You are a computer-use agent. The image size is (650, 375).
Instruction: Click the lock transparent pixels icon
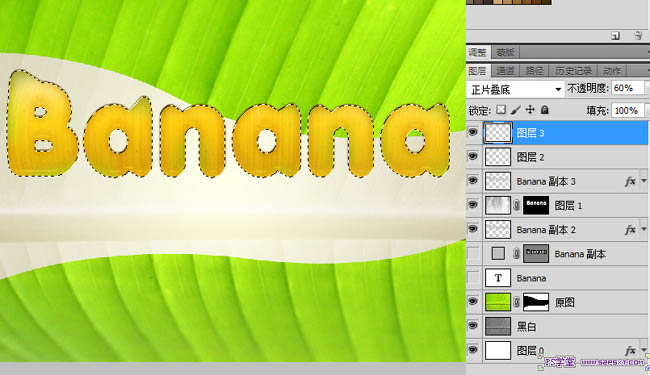click(x=501, y=110)
